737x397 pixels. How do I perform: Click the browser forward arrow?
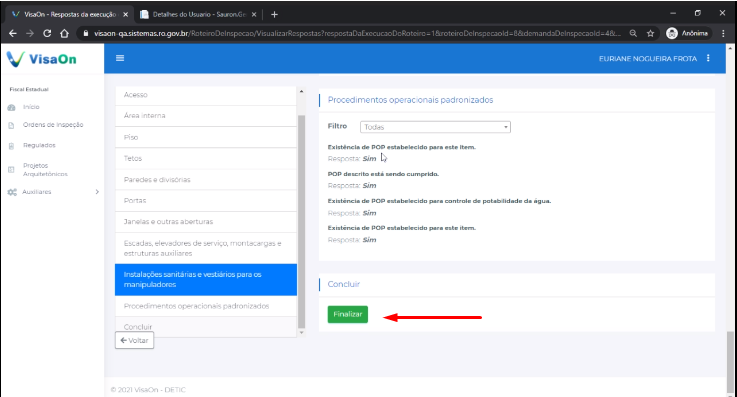(x=30, y=33)
